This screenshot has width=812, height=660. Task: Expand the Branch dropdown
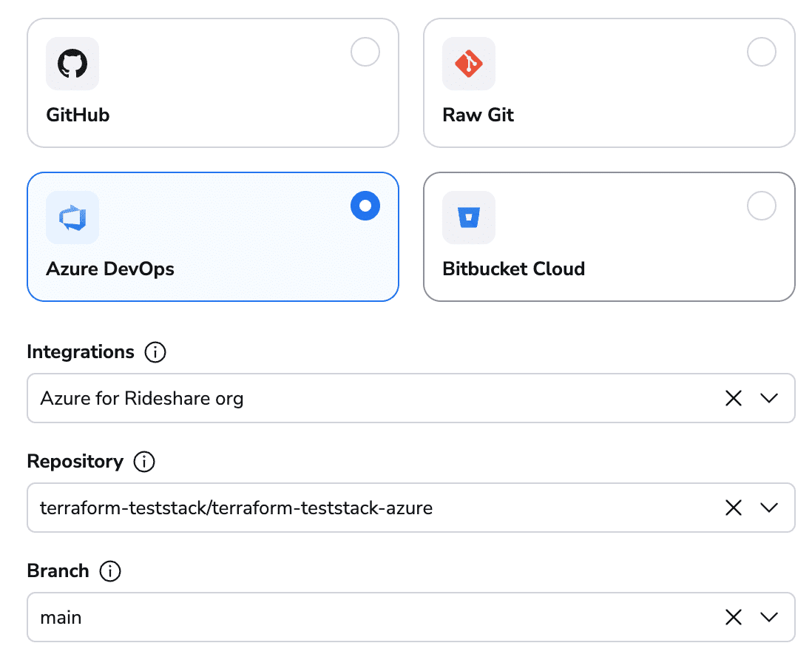(769, 617)
